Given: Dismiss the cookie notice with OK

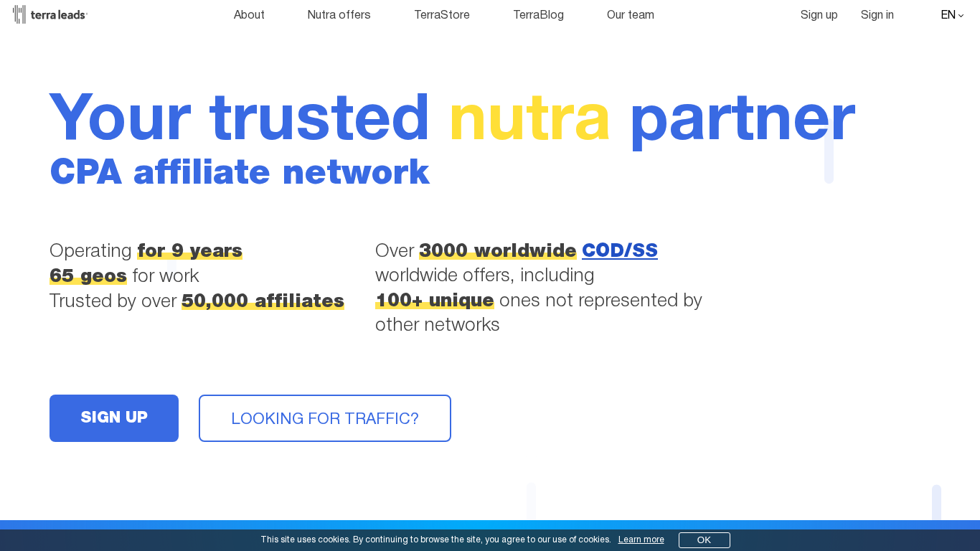Looking at the screenshot, I should click(x=704, y=540).
